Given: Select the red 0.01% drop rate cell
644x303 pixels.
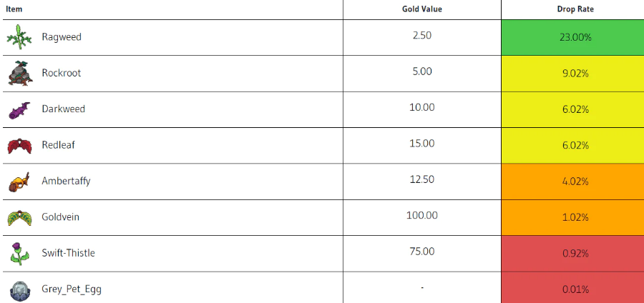Looking at the screenshot, I should tap(575, 289).
